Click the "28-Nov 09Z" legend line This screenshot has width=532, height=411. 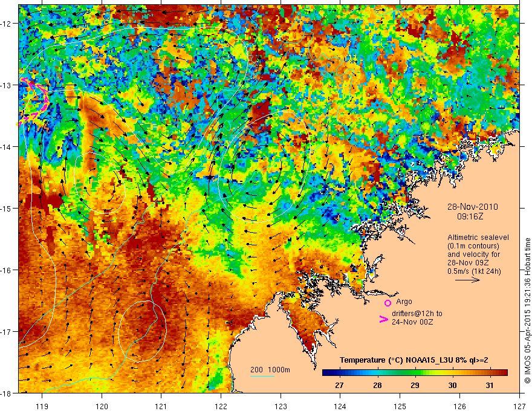(x=468, y=263)
